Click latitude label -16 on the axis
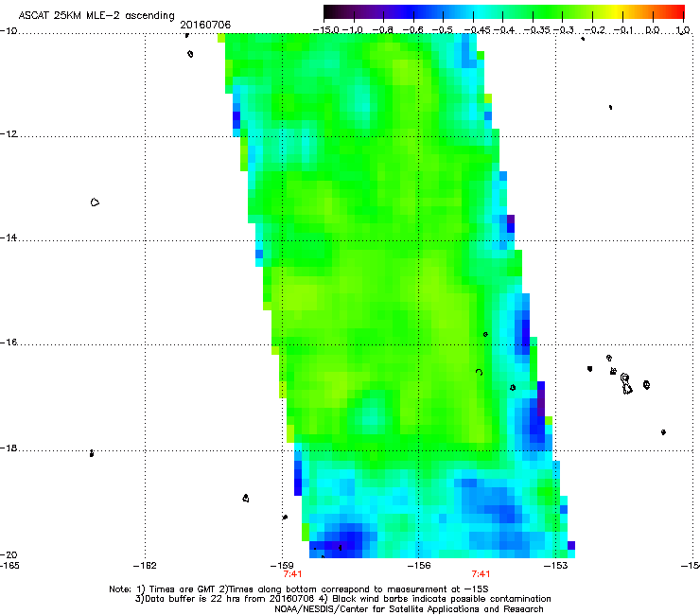This screenshot has height=615, width=700. (x=9, y=343)
